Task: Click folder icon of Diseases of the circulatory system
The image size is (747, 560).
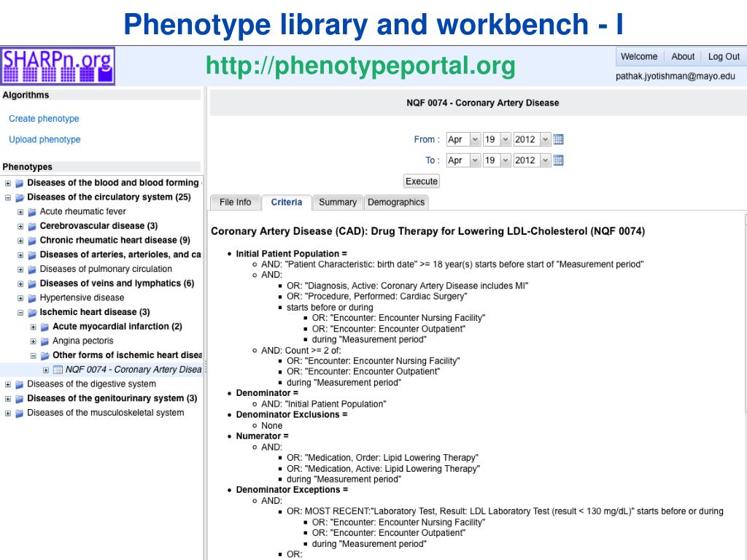Action: pyautogui.click(x=20, y=197)
